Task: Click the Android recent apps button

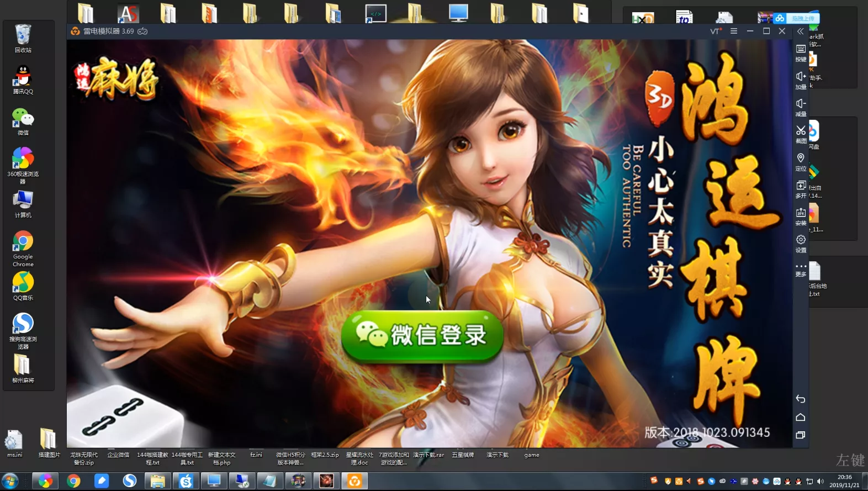Action: pyautogui.click(x=801, y=435)
